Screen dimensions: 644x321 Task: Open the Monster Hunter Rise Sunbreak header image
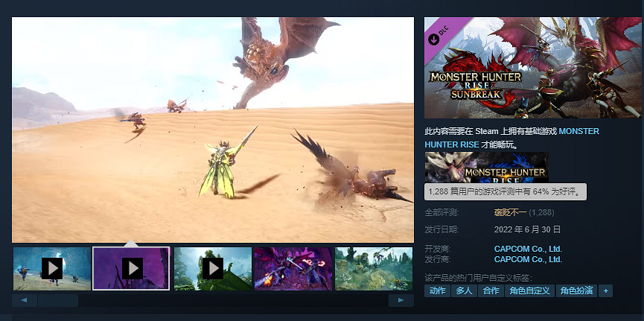[x=533, y=68]
